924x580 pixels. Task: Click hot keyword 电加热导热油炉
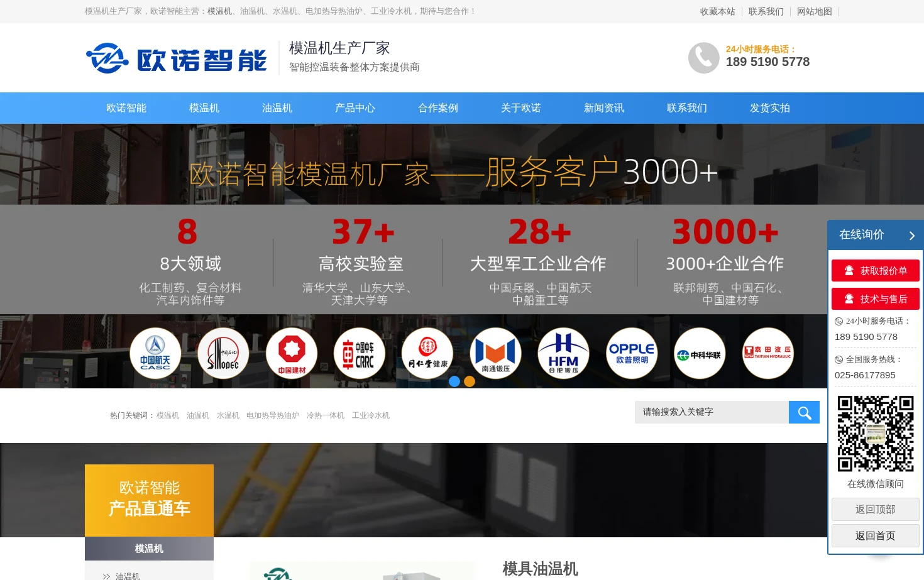coord(273,415)
